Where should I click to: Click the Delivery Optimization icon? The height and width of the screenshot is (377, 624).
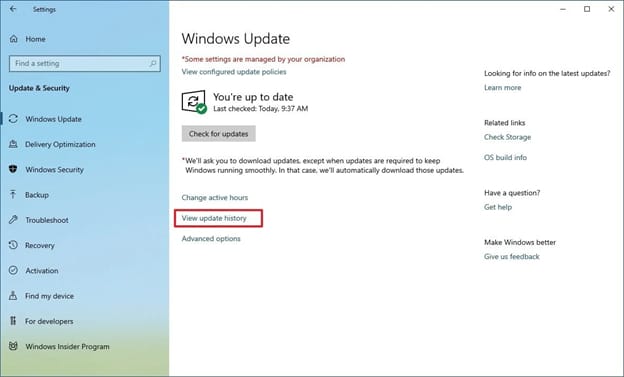point(13,144)
